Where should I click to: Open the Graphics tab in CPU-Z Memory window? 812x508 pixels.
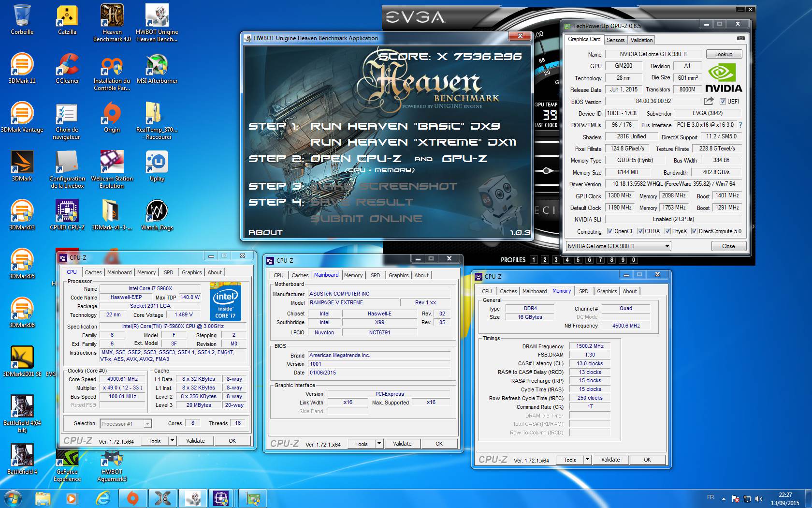pyautogui.click(x=607, y=291)
